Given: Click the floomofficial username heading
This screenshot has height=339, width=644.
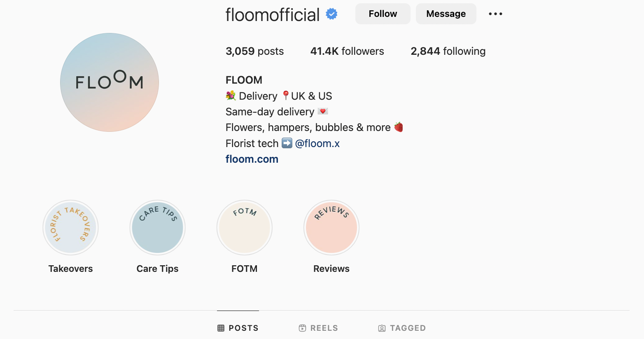Looking at the screenshot, I should pos(272,14).
